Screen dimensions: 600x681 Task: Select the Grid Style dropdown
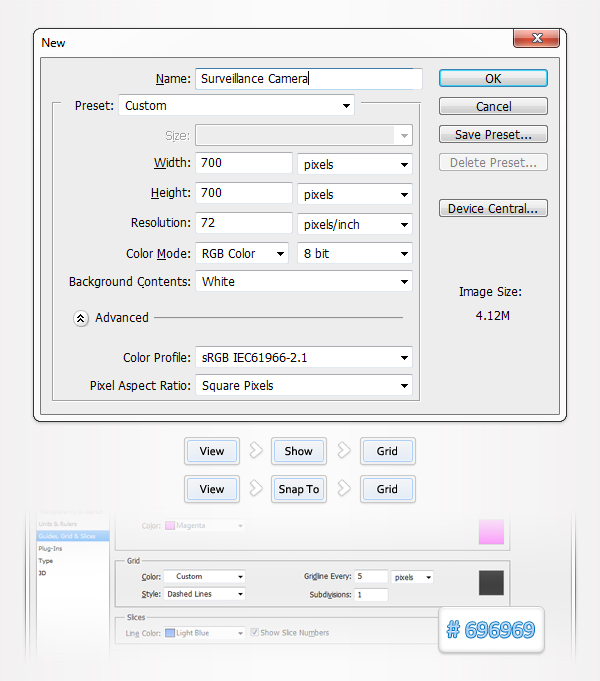click(x=205, y=594)
